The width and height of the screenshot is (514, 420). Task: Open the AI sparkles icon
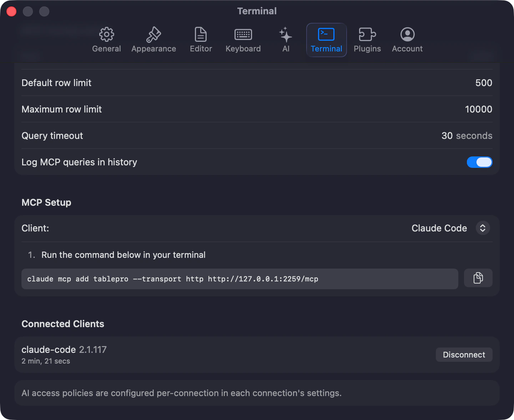286,35
